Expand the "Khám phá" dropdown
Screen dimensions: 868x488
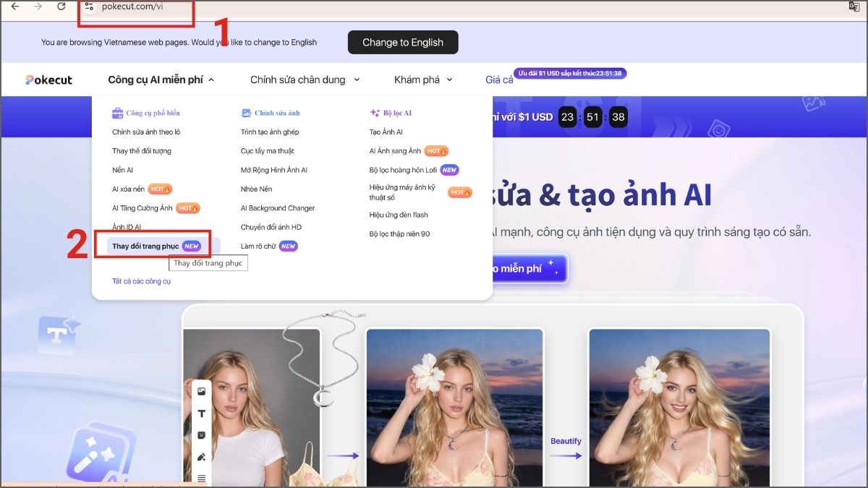[x=423, y=80]
